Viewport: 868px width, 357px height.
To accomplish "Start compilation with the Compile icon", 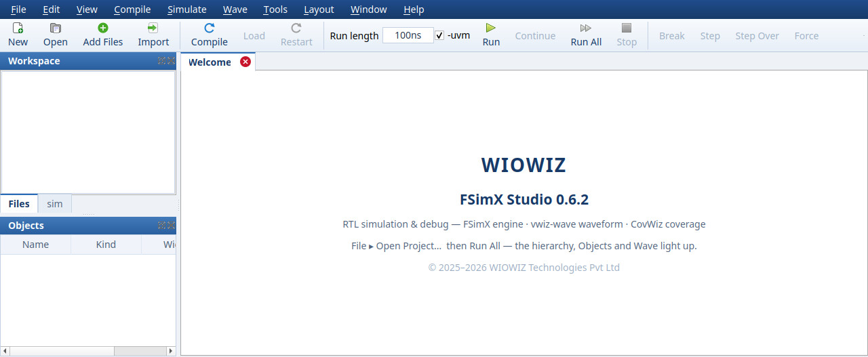I will click(x=210, y=28).
